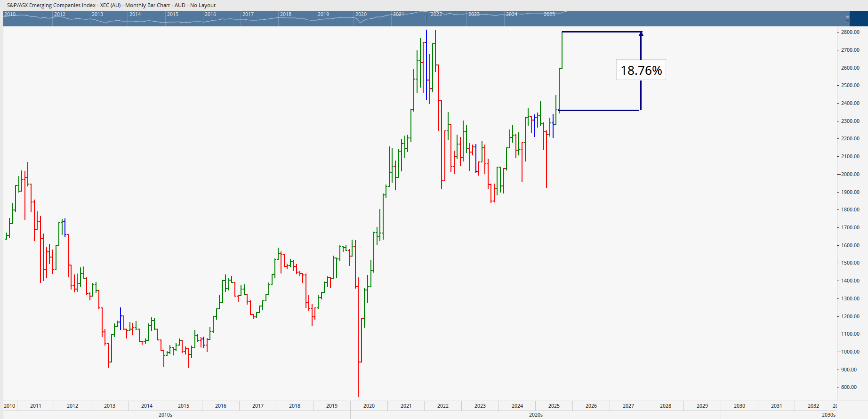Select 2030 on the bottom time axis
The image size is (868, 419).
click(739, 406)
